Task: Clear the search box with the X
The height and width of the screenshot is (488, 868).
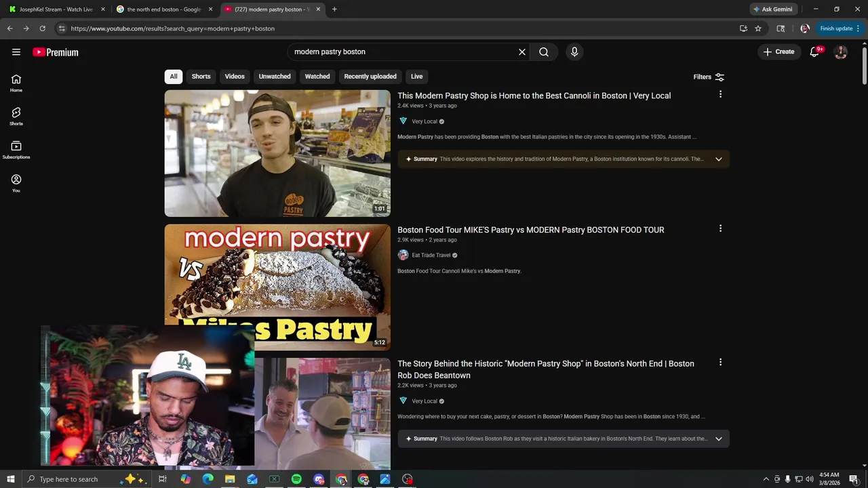Action: pos(522,52)
